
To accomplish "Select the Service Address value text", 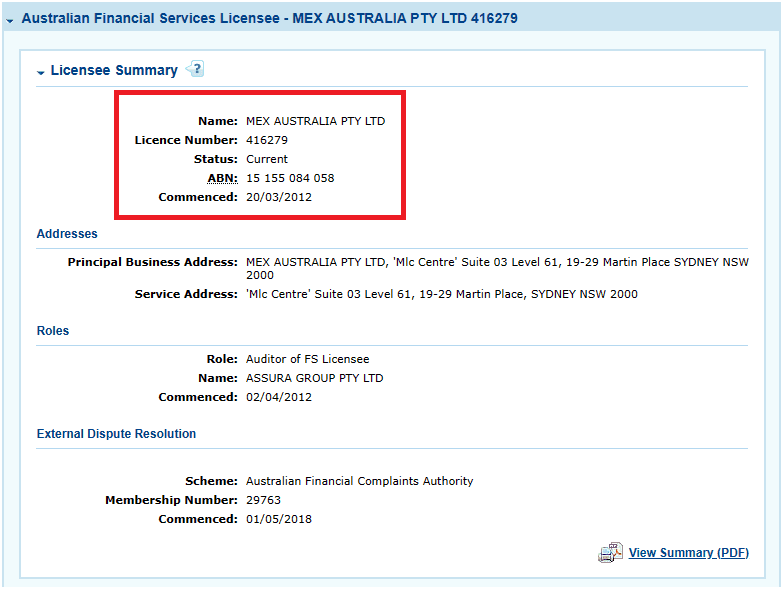I will 441,295.
